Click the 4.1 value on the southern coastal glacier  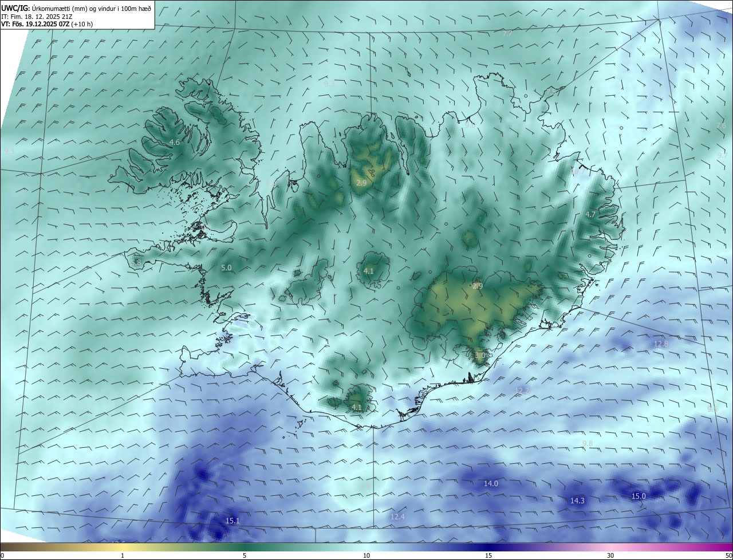(357, 407)
